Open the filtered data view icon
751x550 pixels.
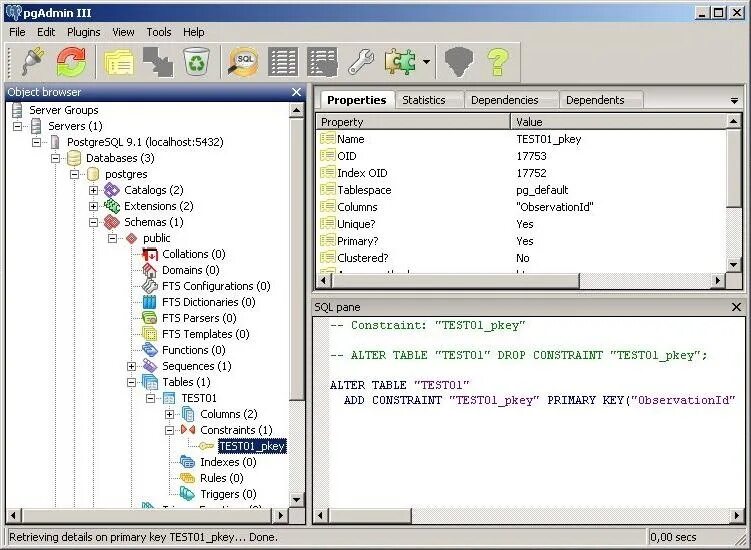click(322, 62)
